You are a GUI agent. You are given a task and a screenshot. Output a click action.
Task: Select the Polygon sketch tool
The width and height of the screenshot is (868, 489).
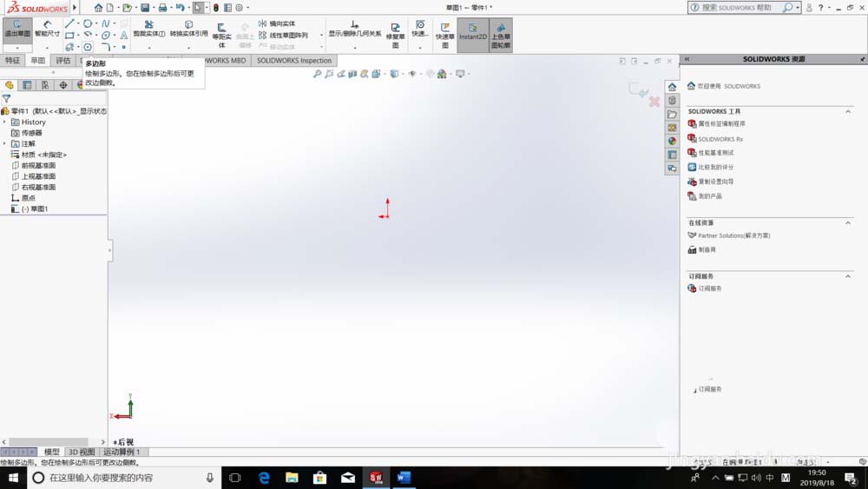pyautogui.click(x=88, y=47)
